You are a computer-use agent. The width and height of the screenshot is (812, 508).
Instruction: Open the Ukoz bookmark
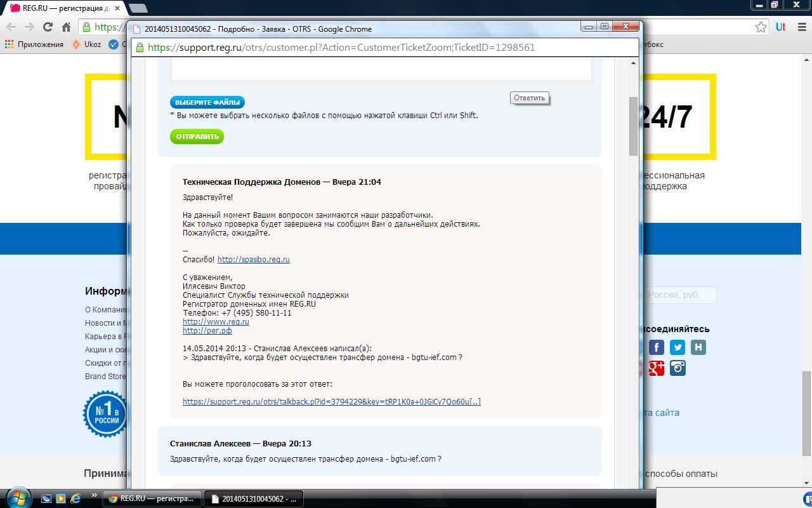[x=87, y=44]
